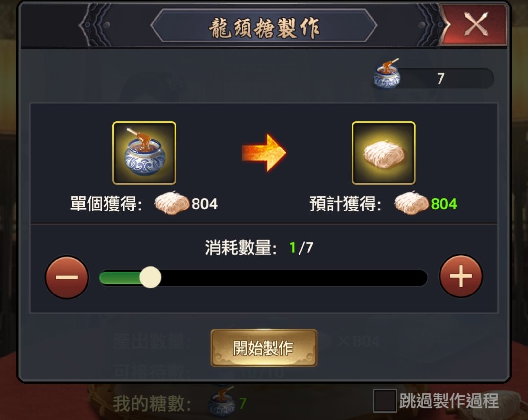Image resolution: width=528 pixels, height=420 pixels.
Task: Click the white 804 single yield value
Action: click(204, 204)
